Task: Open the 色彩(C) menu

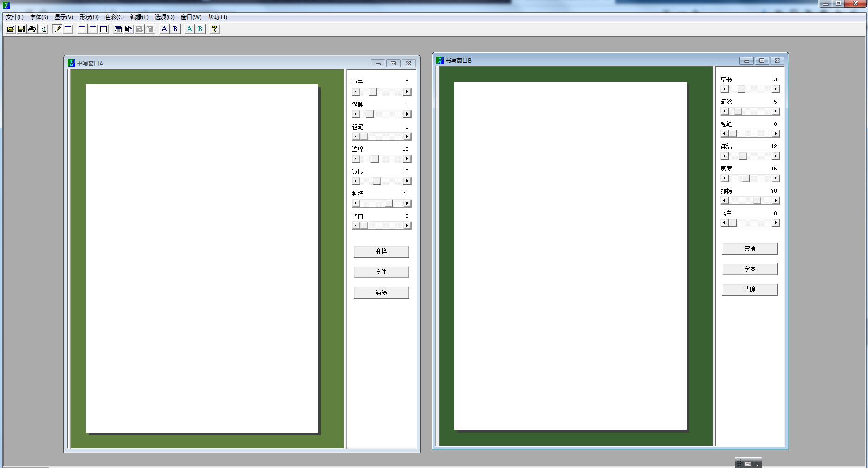Action: coord(114,17)
